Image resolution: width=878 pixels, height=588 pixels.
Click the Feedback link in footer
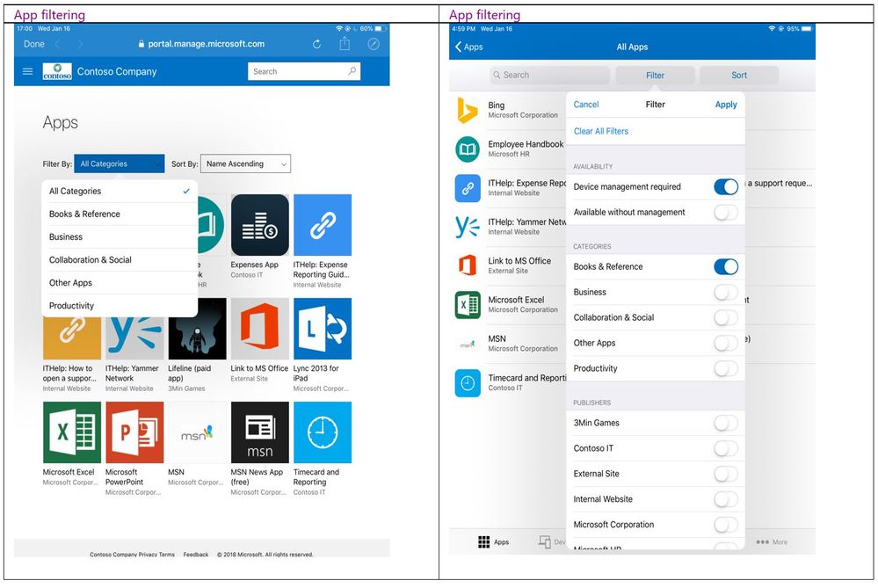coord(196,554)
